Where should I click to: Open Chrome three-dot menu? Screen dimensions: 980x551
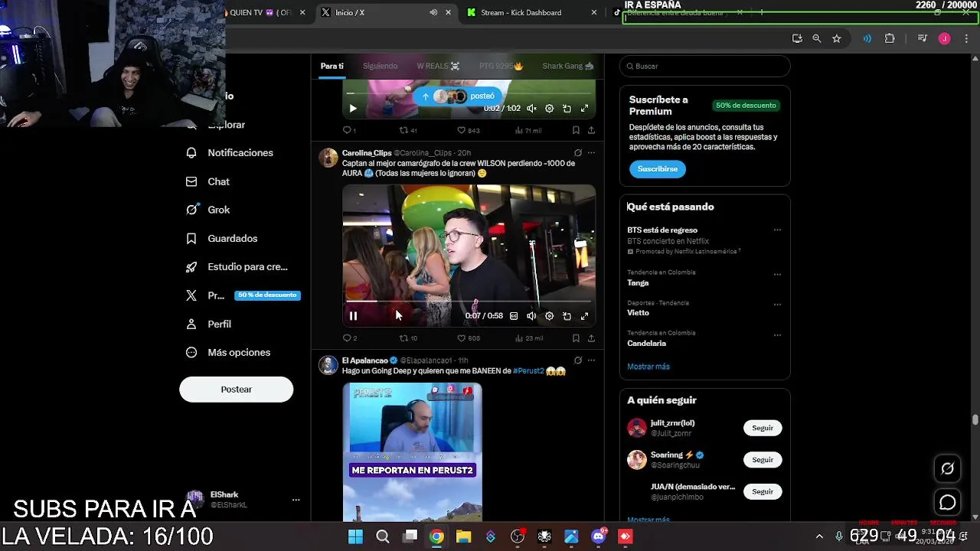[966, 38]
